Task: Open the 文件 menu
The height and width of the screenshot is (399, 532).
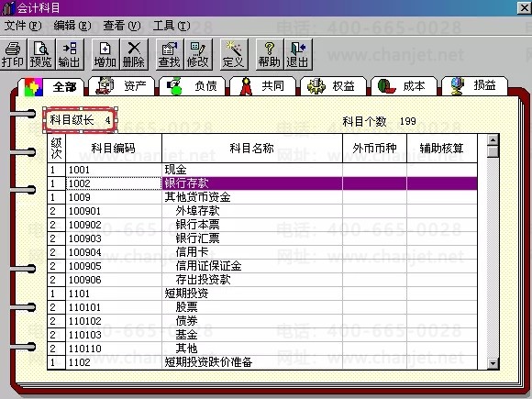Action: pos(23,26)
